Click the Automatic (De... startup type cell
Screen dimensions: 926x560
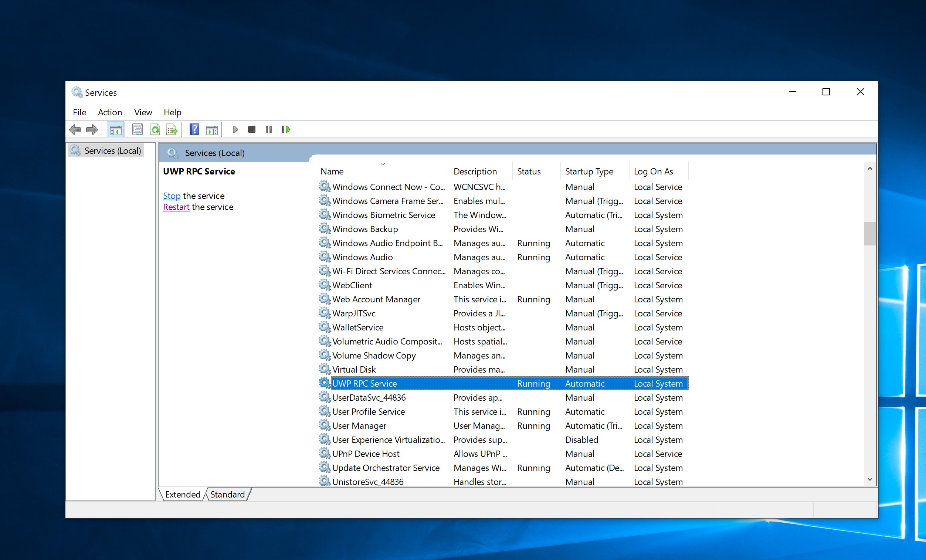594,468
